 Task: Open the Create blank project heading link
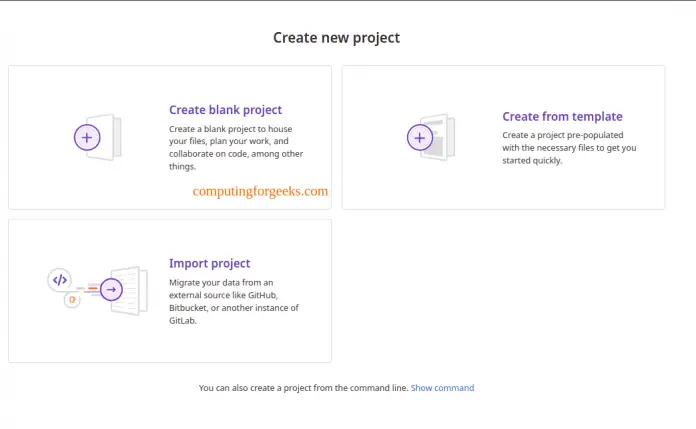pyautogui.click(x=225, y=110)
